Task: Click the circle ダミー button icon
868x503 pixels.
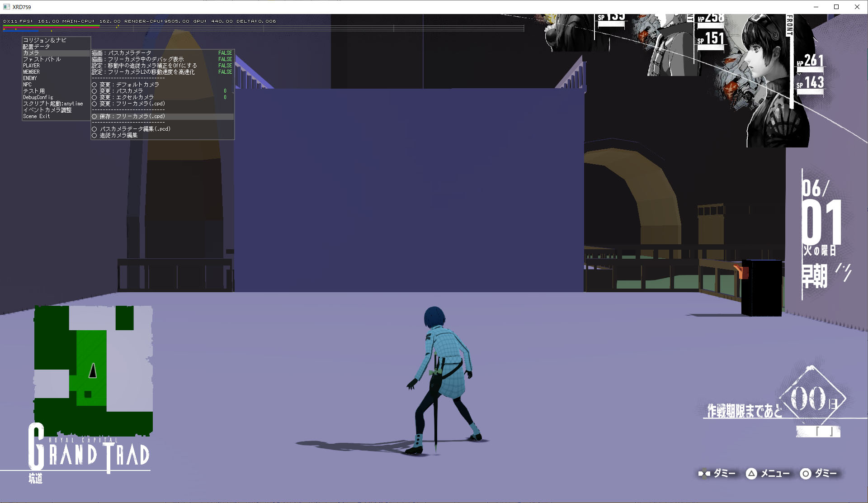Action: pyautogui.click(x=806, y=474)
